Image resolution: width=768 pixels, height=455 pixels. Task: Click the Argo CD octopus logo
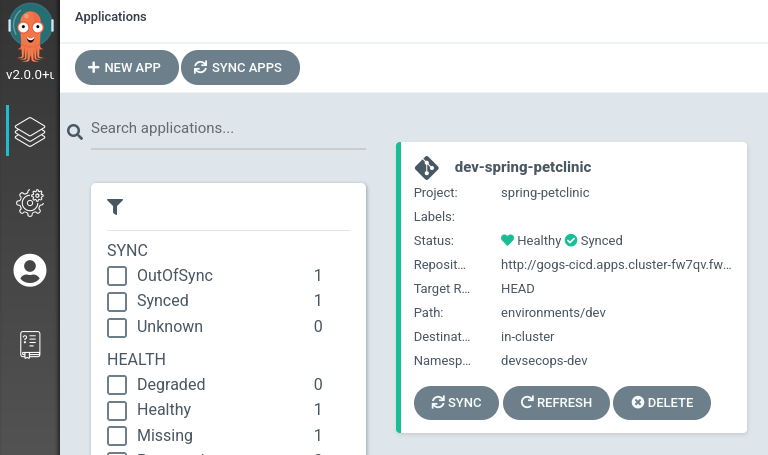pos(30,35)
